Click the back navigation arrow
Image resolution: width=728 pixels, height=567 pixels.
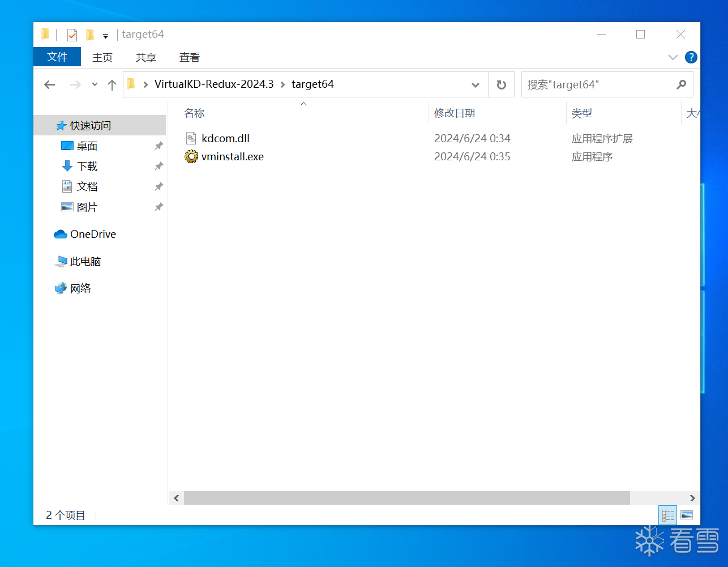[50, 85]
